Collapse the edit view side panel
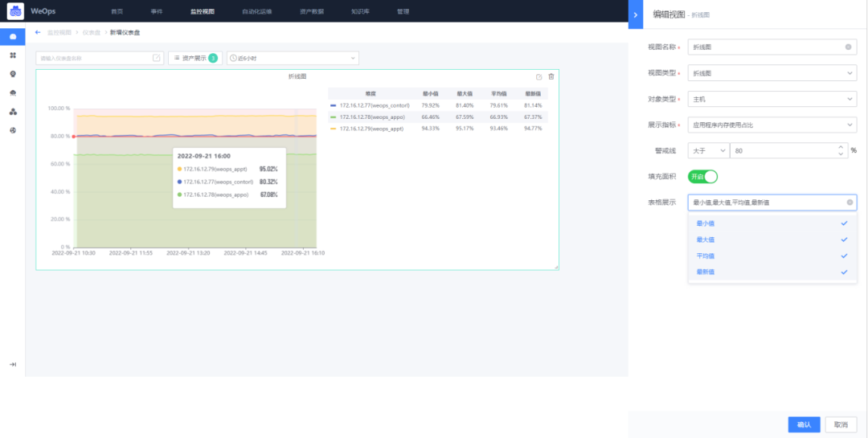868x438 pixels. (636, 15)
